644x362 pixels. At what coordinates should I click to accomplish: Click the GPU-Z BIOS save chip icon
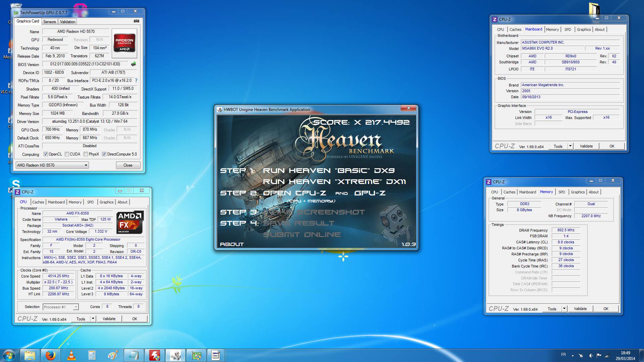point(133,64)
